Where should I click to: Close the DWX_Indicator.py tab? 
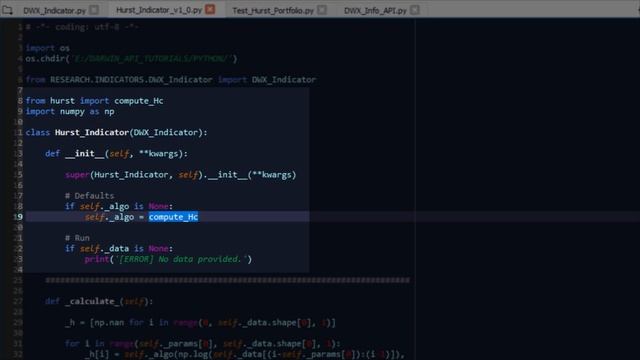(x=94, y=10)
